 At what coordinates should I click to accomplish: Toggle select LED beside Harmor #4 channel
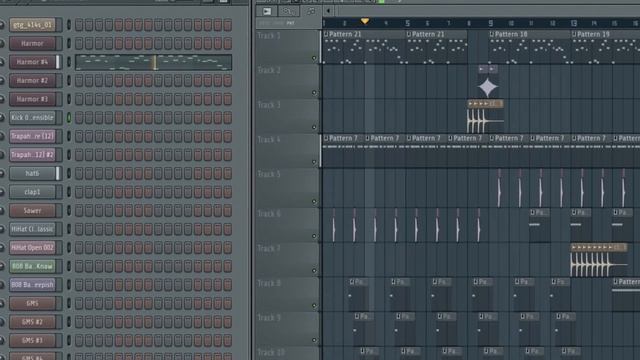click(x=69, y=62)
